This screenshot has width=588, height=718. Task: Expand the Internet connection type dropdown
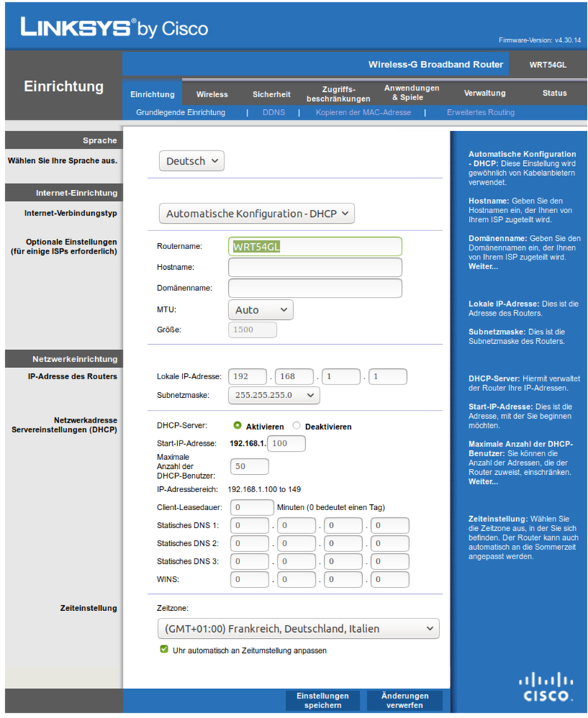(x=257, y=213)
